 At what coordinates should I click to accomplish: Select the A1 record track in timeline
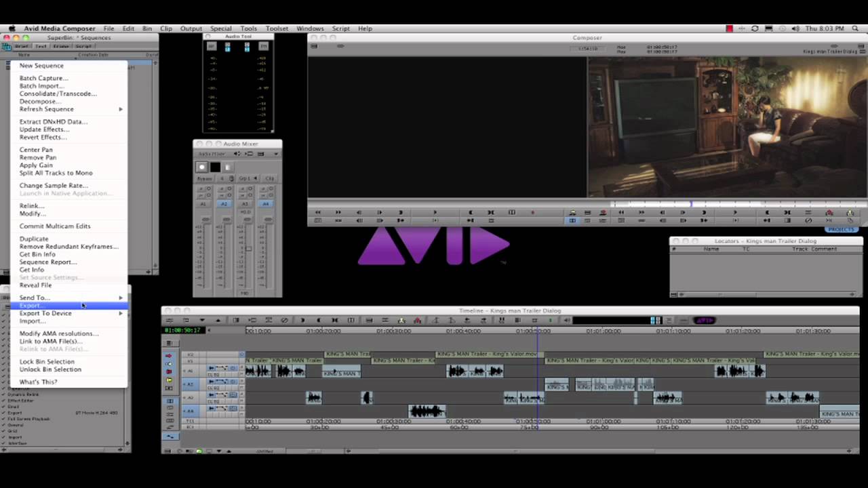click(189, 371)
